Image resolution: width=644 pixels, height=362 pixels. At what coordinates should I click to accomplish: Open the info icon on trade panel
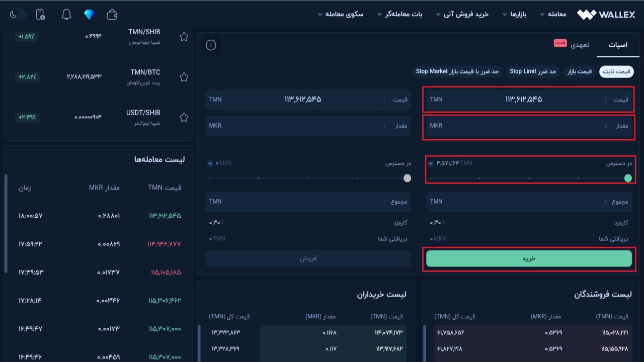point(211,45)
